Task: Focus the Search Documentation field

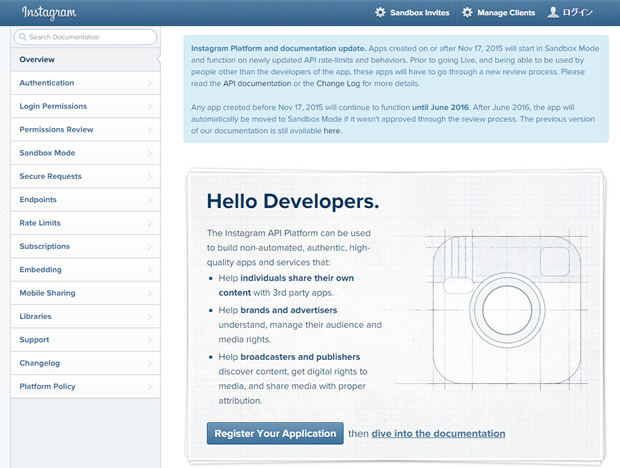Action: (x=85, y=37)
